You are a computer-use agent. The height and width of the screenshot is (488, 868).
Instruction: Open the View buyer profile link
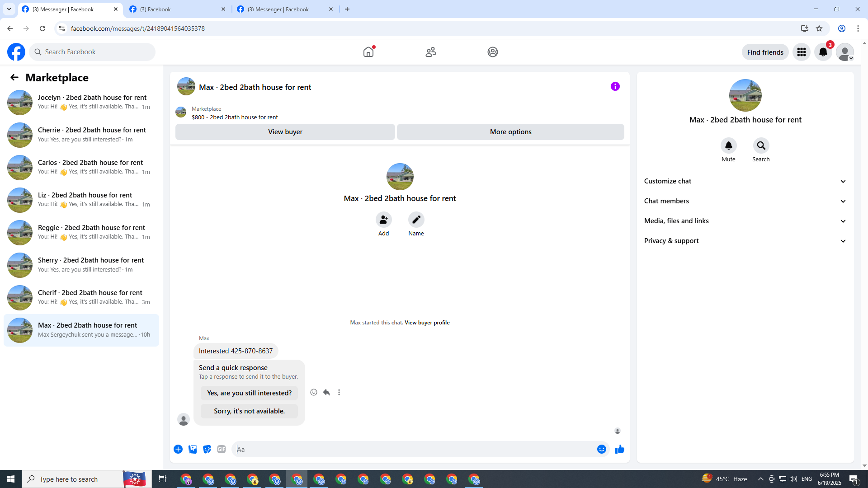point(427,323)
